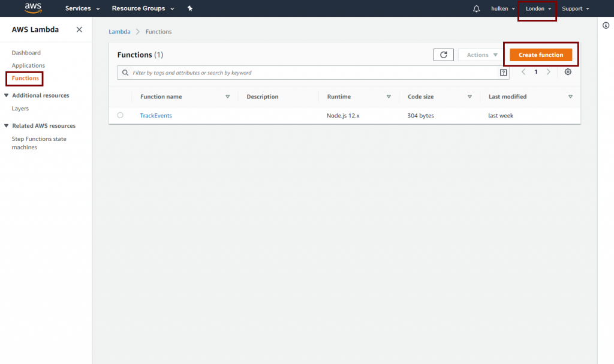The width and height of the screenshot is (614, 364).
Task: Open the notifications bell
Action: 476,8
